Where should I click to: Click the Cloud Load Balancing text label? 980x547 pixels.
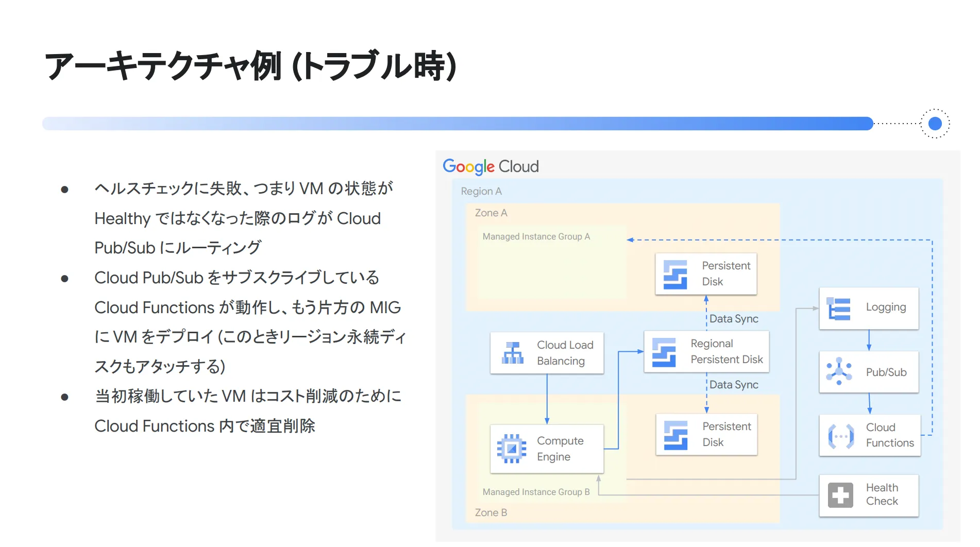click(565, 353)
